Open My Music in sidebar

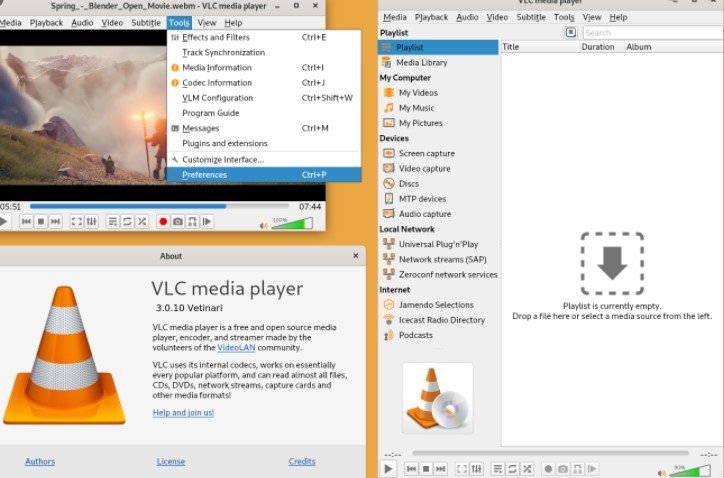[438, 108]
